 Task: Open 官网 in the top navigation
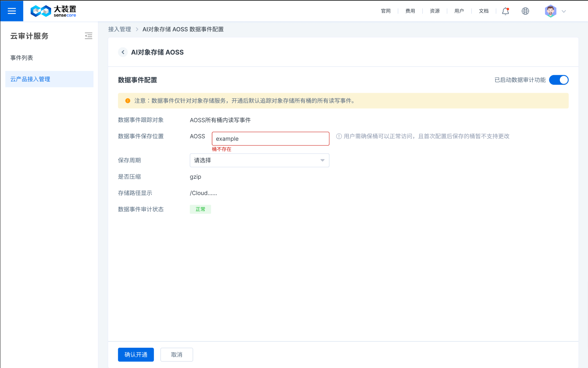(386, 11)
